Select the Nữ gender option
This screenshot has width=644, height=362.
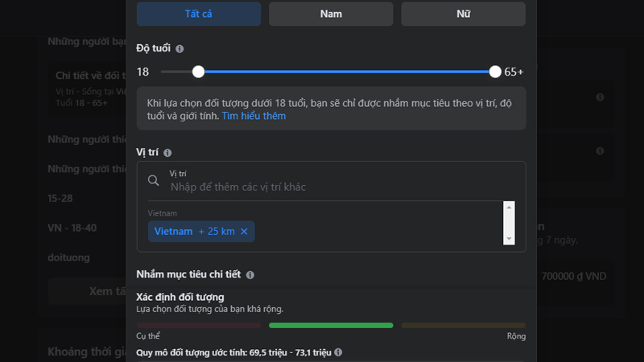(463, 14)
